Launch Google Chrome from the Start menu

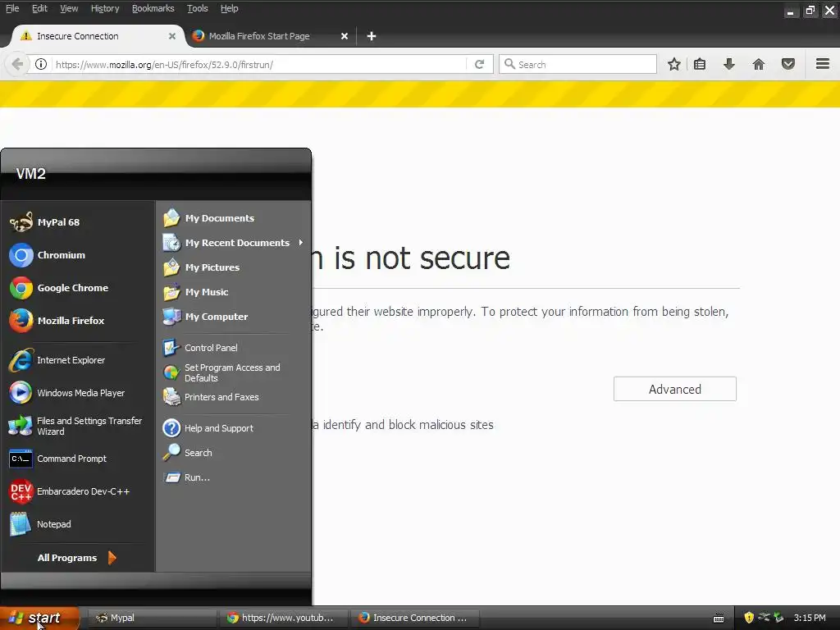(x=78, y=288)
